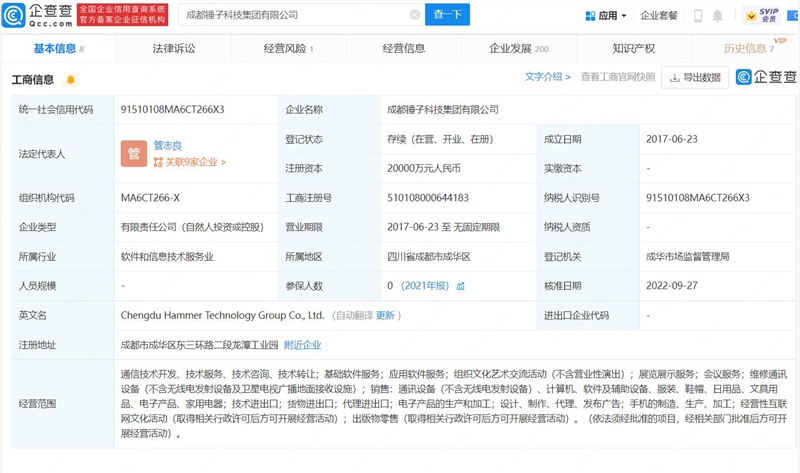
Task: Open the mobile phone icon in header
Action: 698,16
